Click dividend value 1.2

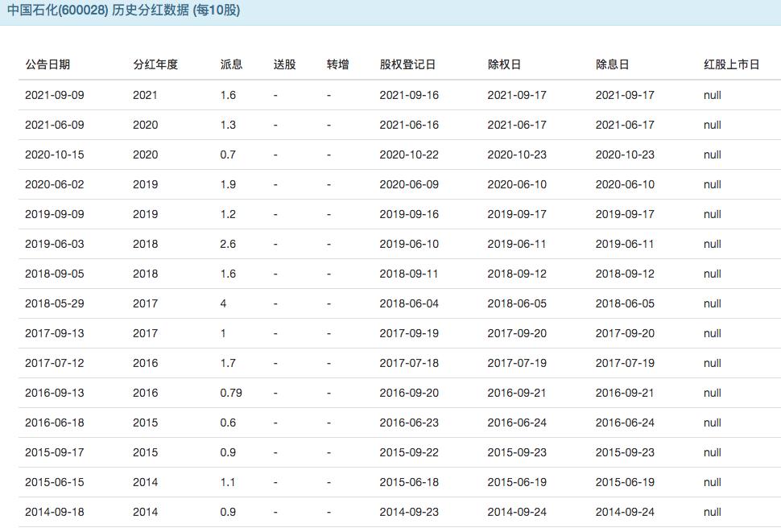click(228, 214)
